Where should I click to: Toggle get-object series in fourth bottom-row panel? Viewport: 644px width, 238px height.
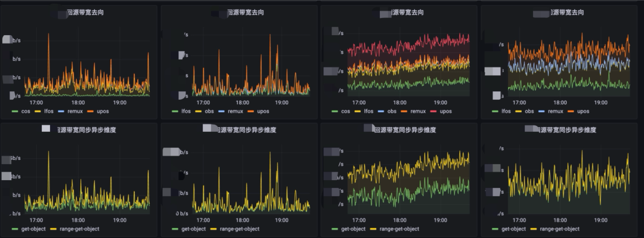click(x=514, y=229)
